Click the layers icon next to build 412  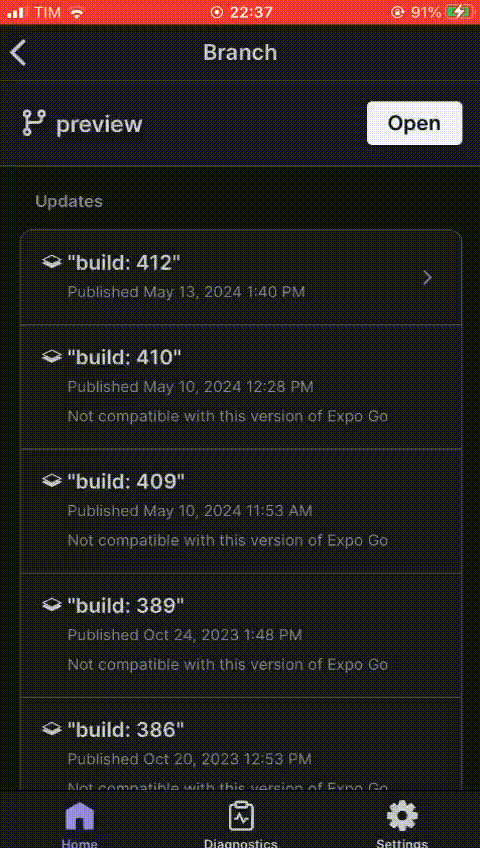[51, 263]
